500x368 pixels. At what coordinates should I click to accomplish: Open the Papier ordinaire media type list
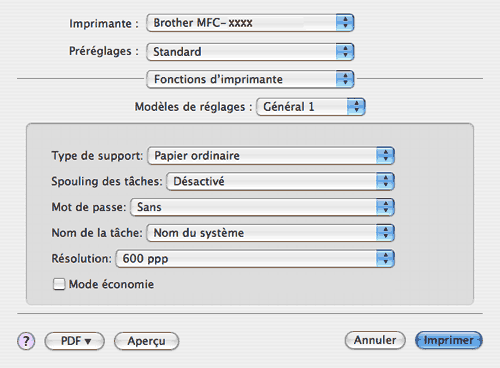271,156
